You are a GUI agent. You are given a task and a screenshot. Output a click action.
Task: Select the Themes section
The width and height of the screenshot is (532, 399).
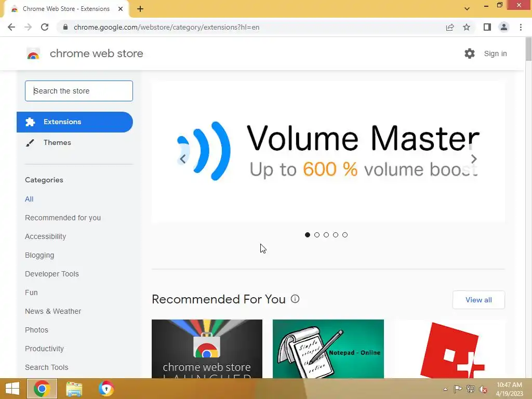pyautogui.click(x=57, y=142)
